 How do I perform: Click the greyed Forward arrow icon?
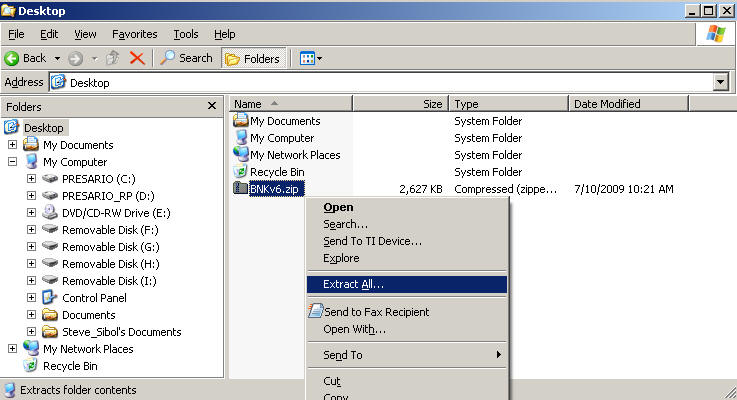[75, 59]
